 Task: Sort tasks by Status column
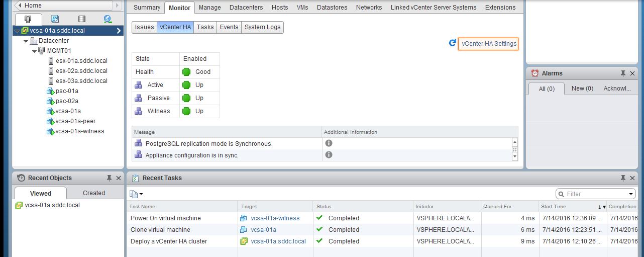(362, 207)
